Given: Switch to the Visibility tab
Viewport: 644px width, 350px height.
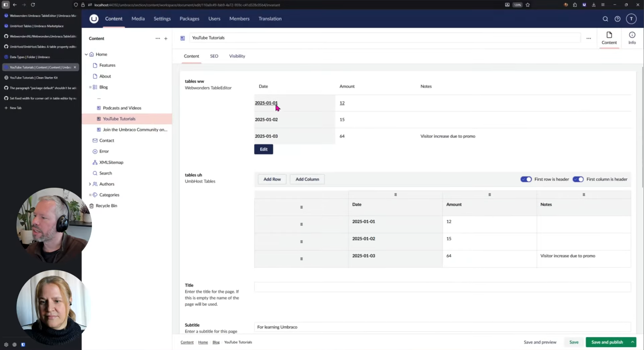Looking at the screenshot, I should 237,56.
